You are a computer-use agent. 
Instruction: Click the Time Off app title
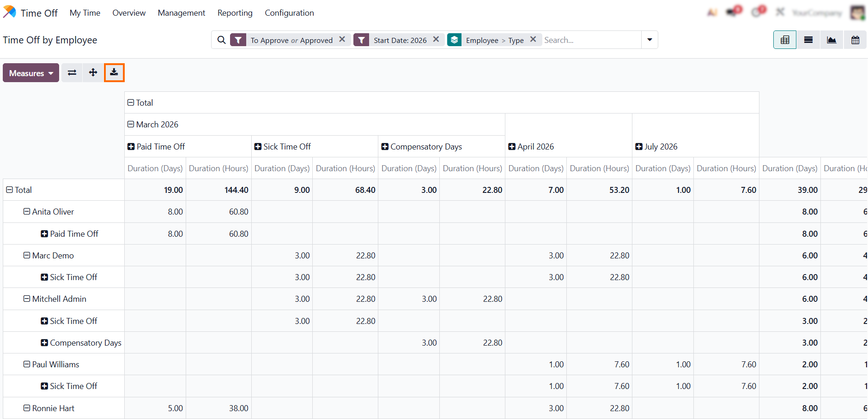[x=39, y=13]
